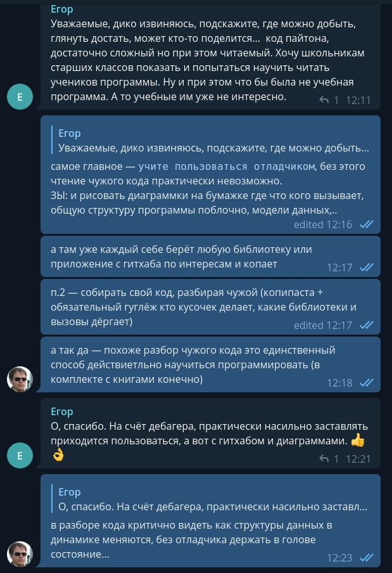The width and height of the screenshot is (392, 573).
Task: Click the sunglasses profile photo at 12:18
Action: point(20,379)
